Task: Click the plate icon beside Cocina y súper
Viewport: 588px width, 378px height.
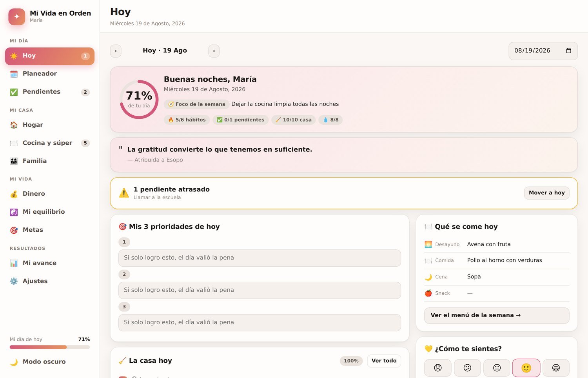Action: (14, 143)
